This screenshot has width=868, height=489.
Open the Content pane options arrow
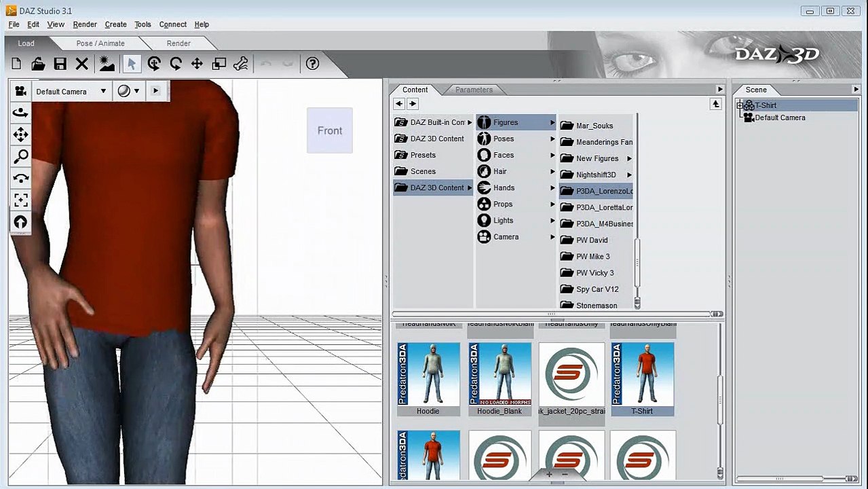point(720,90)
